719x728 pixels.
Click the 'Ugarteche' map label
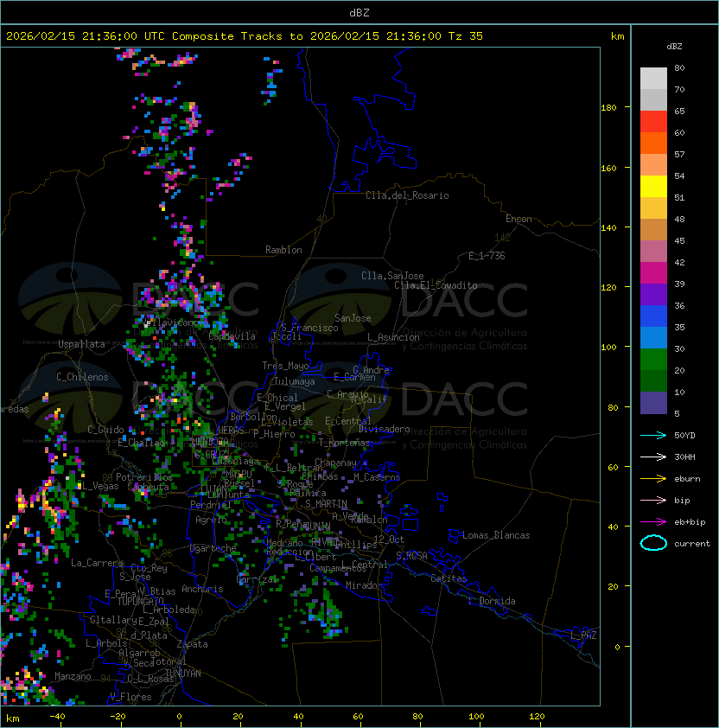(213, 548)
